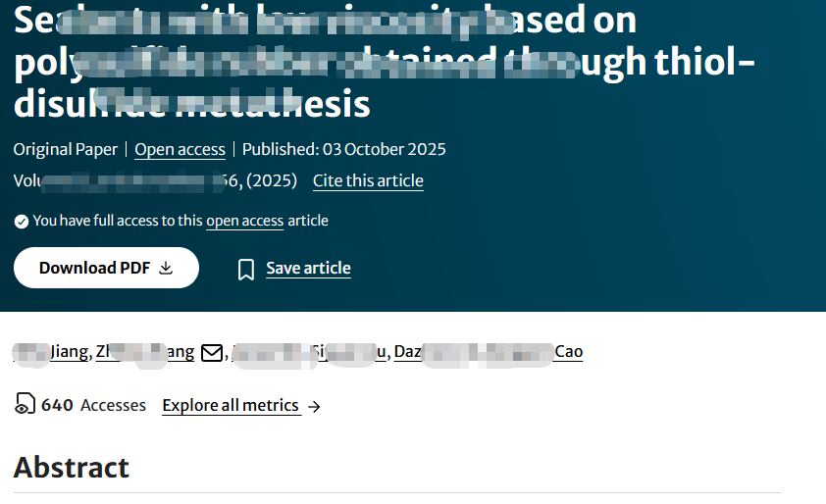Click the accesses eye-document icon
Image resolution: width=826 pixels, height=504 pixels.
point(25,404)
